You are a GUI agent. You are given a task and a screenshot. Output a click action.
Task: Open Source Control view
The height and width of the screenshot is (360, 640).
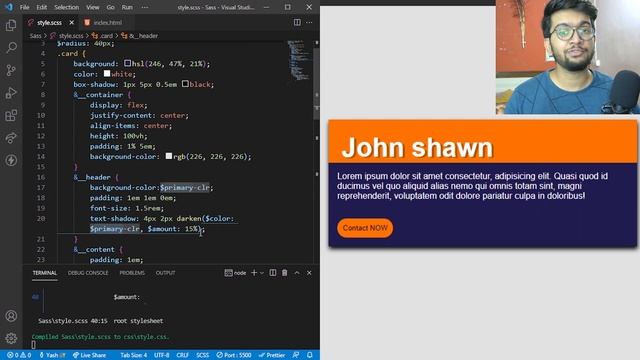pyautogui.click(x=11, y=70)
